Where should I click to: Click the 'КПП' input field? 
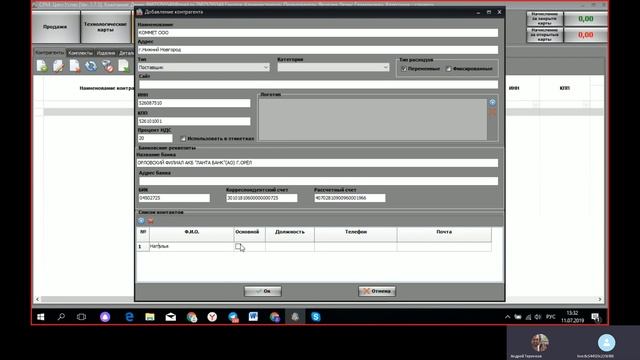(194, 121)
